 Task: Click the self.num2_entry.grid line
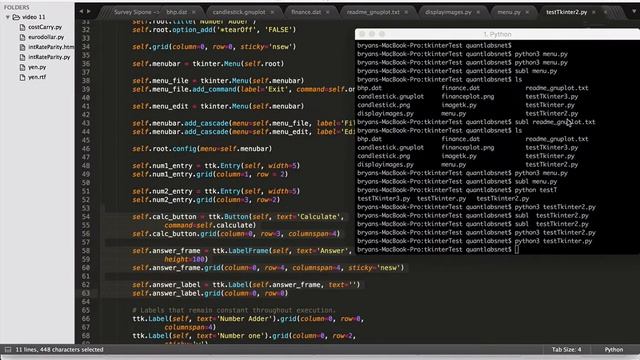[206, 200]
